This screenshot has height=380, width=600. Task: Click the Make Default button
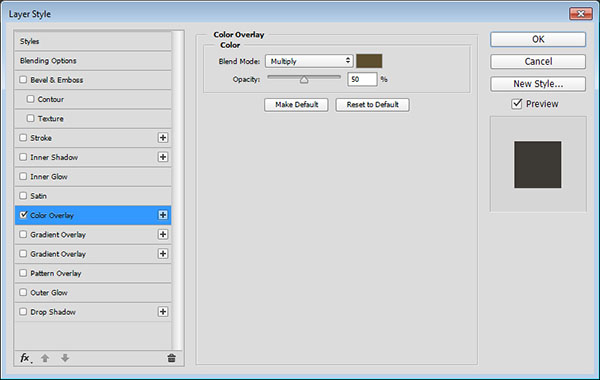pyautogui.click(x=296, y=104)
